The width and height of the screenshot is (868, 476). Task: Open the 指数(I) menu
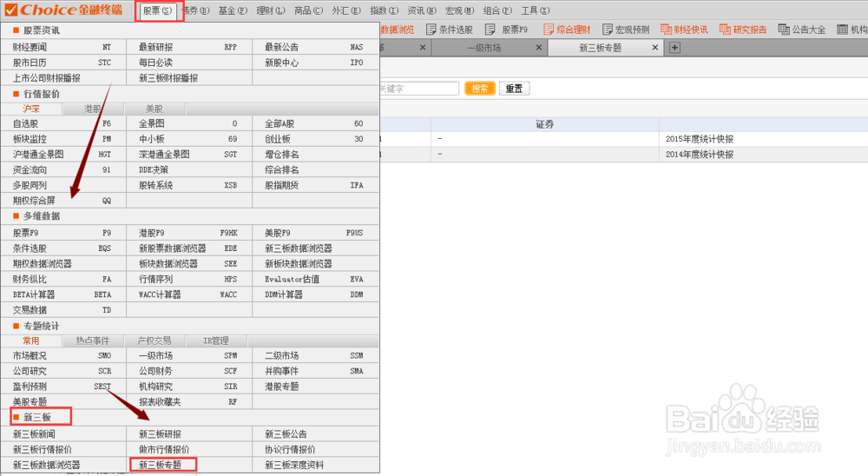click(x=385, y=10)
